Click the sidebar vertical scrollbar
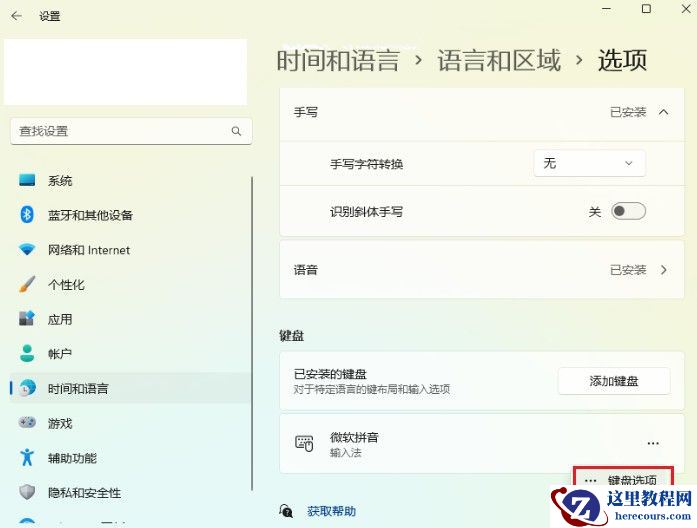Image resolution: width=697 pixels, height=528 pixels. tap(252, 333)
